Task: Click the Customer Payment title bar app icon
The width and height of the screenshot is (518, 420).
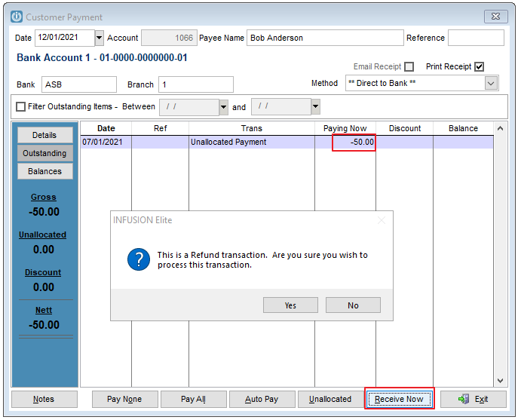Action: 16,17
